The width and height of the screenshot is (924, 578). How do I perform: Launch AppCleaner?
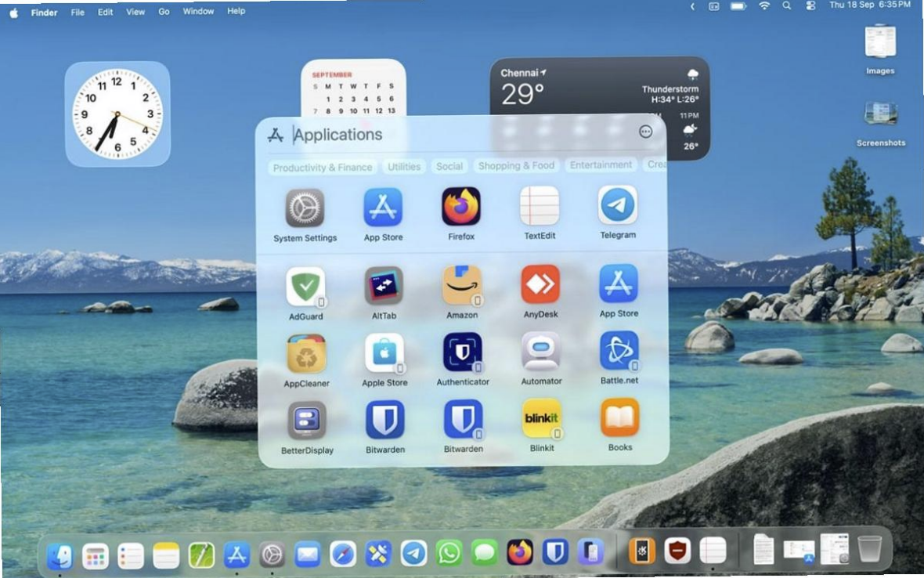(x=306, y=353)
